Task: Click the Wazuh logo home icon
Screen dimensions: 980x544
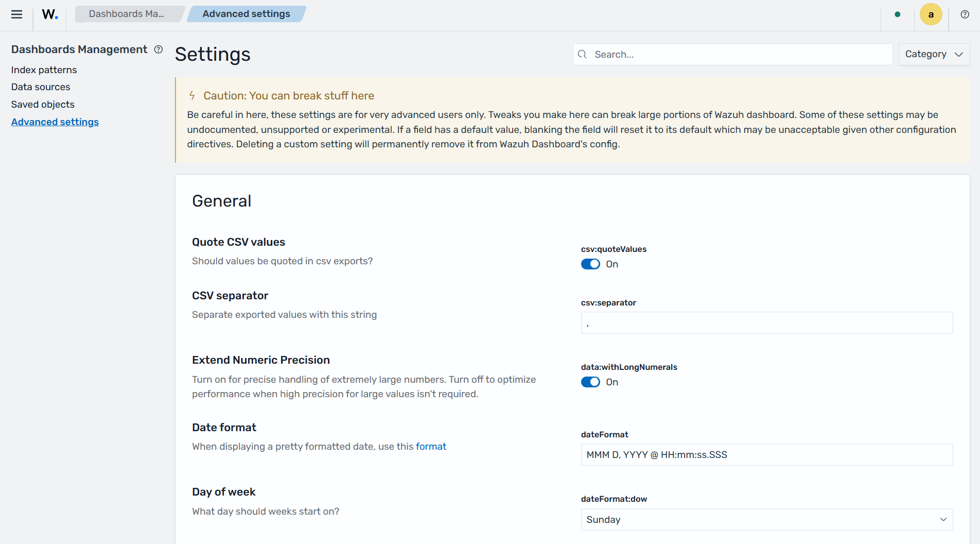Action: (50, 14)
